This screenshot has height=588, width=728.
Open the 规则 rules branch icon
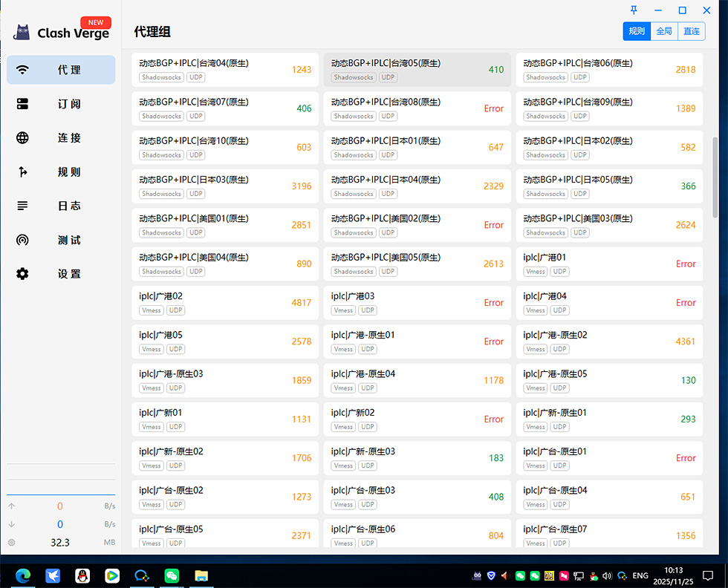point(23,172)
